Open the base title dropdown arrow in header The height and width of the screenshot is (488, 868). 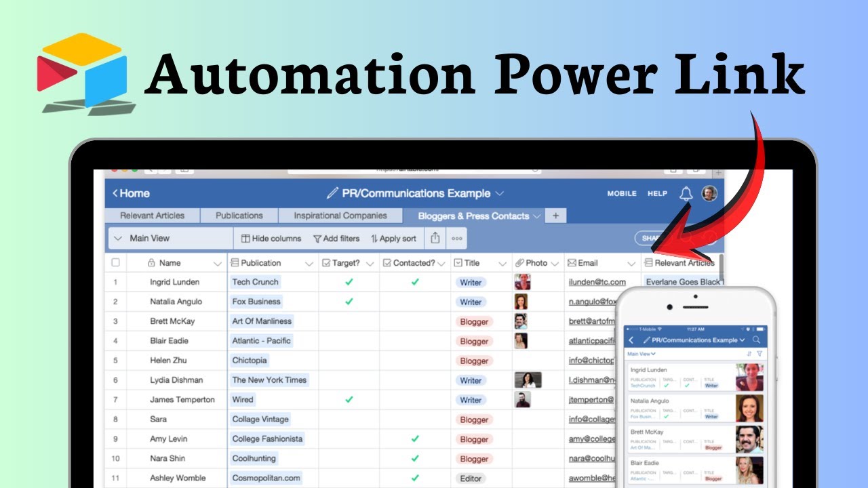pyautogui.click(x=500, y=194)
